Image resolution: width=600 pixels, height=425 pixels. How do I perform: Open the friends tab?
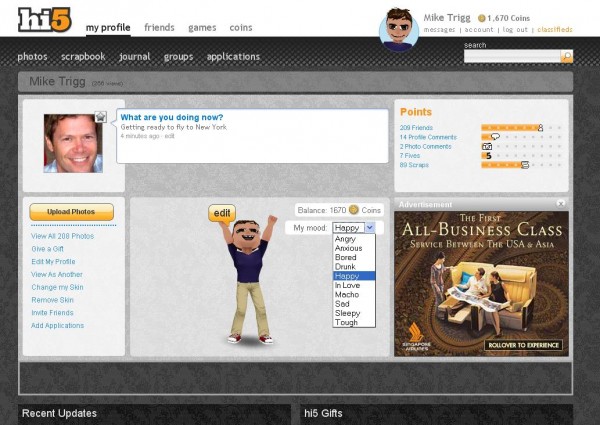pos(159,28)
